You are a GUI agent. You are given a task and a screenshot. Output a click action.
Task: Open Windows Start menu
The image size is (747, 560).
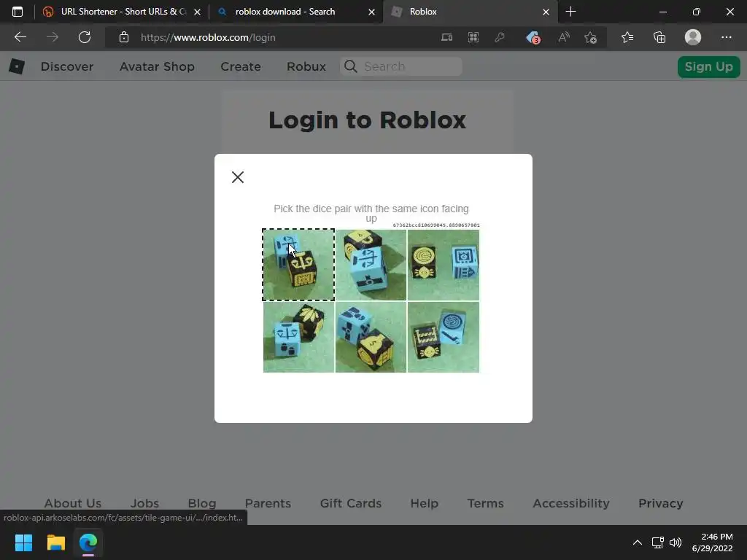click(23, 542)
